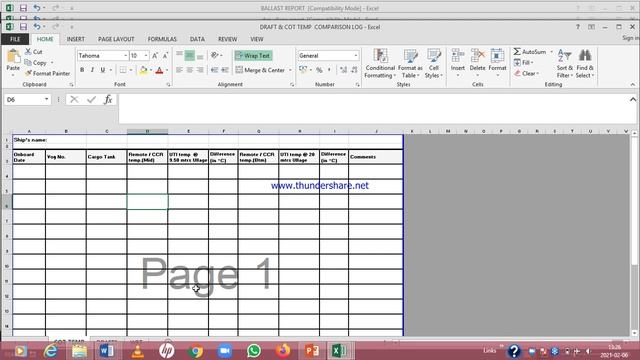Switch to the DATA tab
This screenshot has height=360, width=640.
[197, 39]
